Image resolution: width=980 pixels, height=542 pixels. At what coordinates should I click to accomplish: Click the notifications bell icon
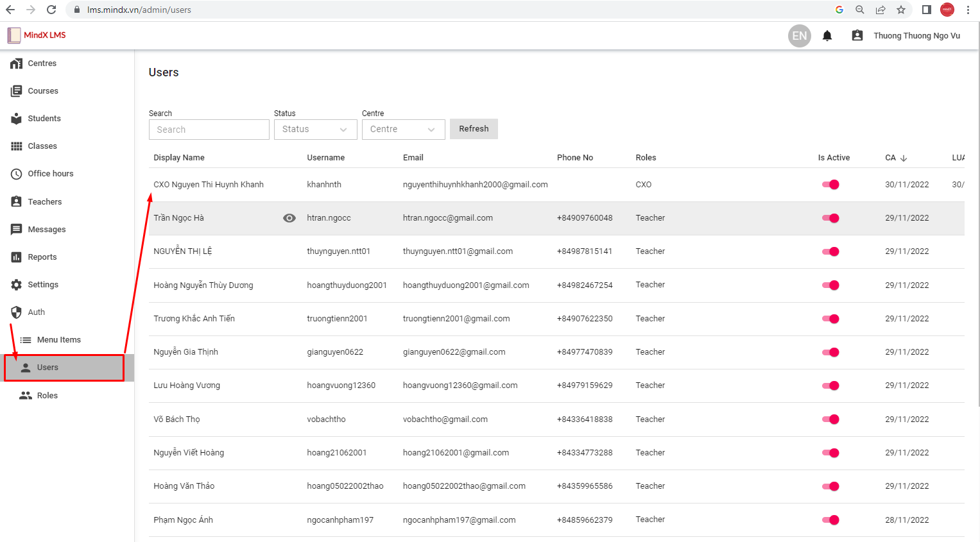point(827,36)
